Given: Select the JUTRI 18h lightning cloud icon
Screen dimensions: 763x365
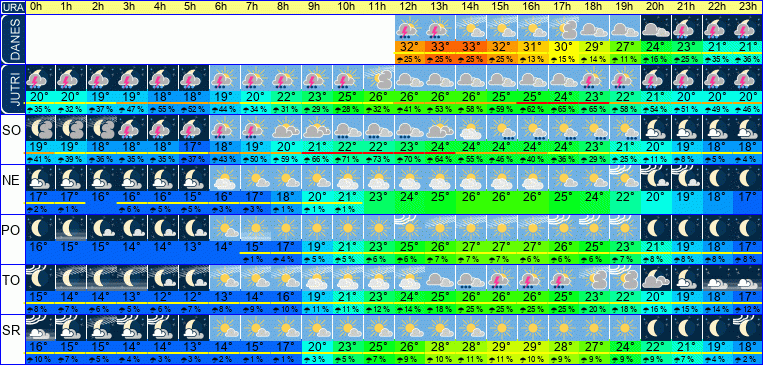Looking at the screenshot, I should (x=593, y=78).
